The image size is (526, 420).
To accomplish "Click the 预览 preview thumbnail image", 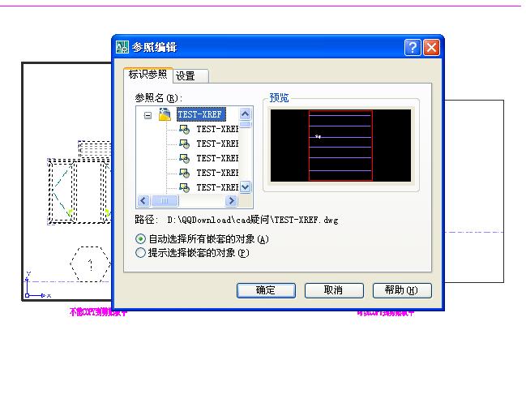I will click(340, 146).
